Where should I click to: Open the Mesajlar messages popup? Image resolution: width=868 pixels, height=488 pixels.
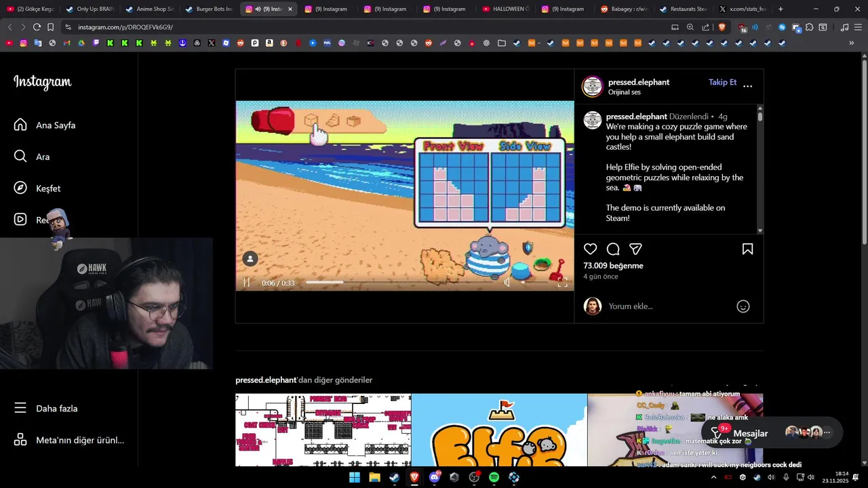772,432
